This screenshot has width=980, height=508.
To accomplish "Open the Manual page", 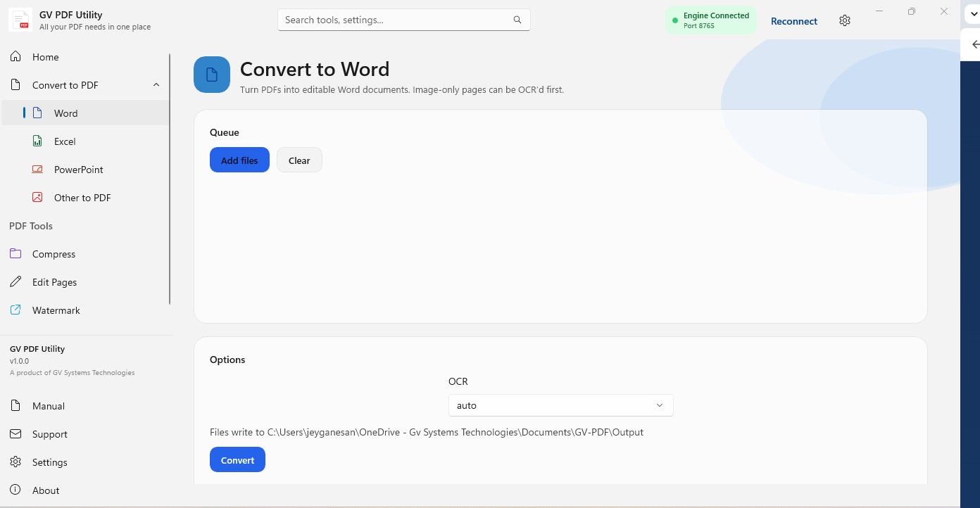I will 84,405.
